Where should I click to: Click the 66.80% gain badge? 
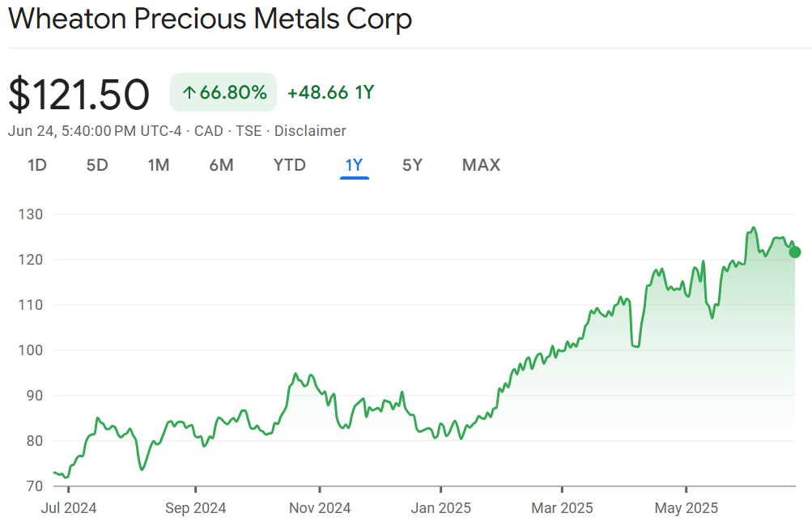tap(223, 93)
